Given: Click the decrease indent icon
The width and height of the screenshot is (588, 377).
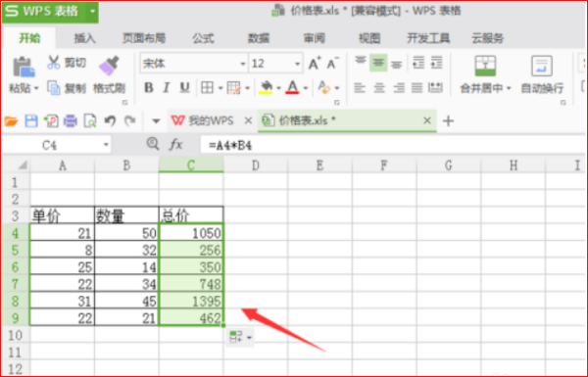Looking at the screenshot, I should pyautogui.click(x=418, y=63).
